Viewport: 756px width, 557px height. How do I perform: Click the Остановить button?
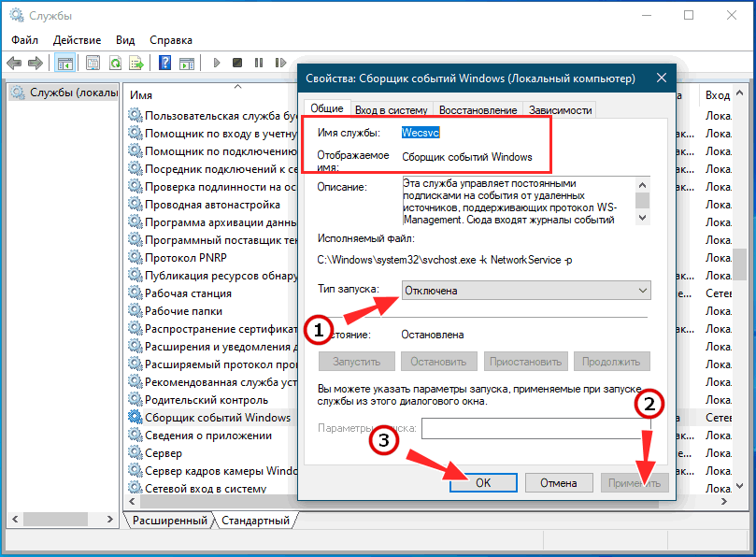pyautogui.click(x=438, y=361)
